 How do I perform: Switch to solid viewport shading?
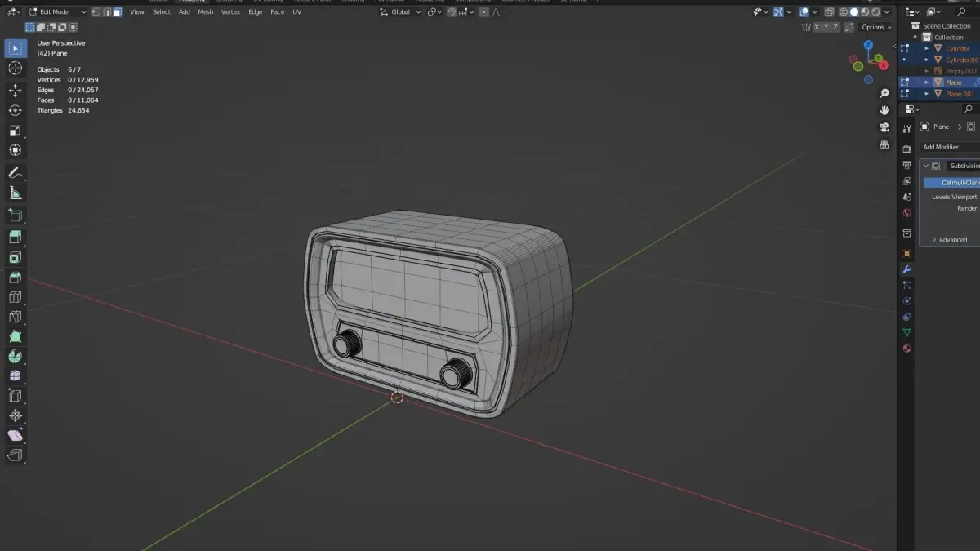coord(855,12)
